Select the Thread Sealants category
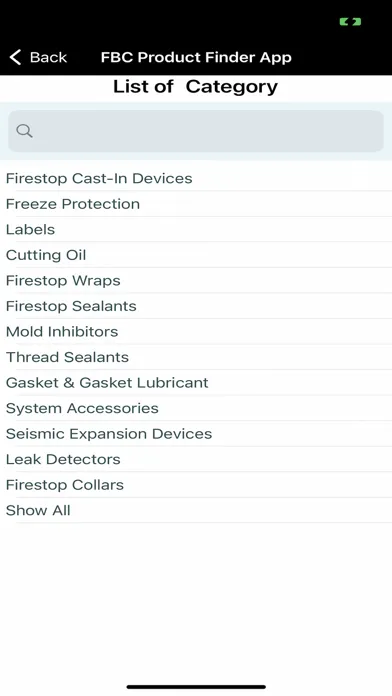Screen dimensions: 392x696 pyautogui.click(x=196, y=357)
